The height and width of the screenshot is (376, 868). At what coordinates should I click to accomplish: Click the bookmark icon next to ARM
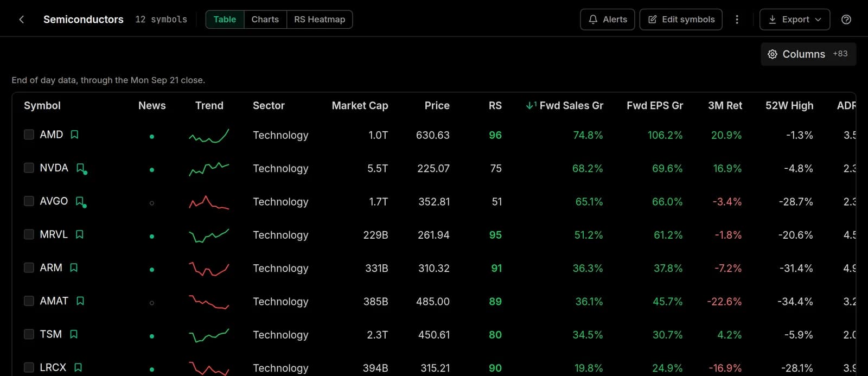[74, 267]
